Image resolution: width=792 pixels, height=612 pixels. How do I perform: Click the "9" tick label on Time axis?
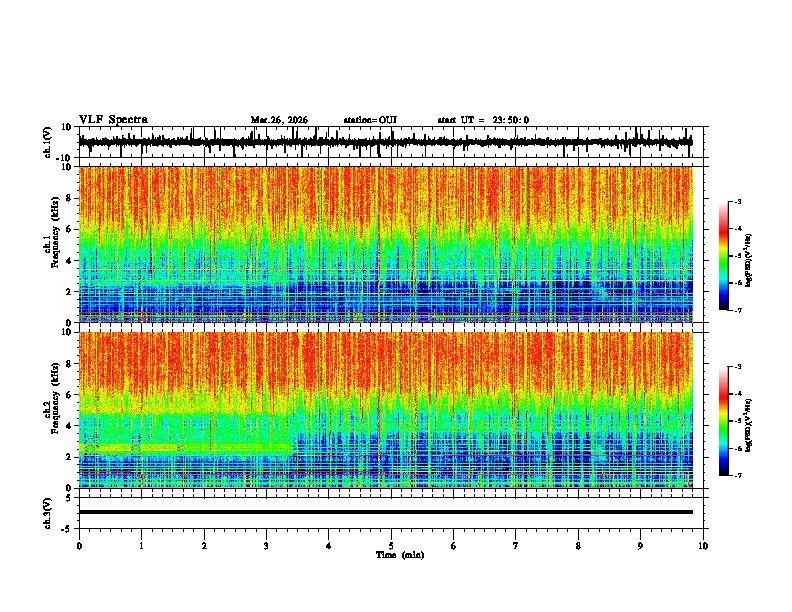point(640,546)
